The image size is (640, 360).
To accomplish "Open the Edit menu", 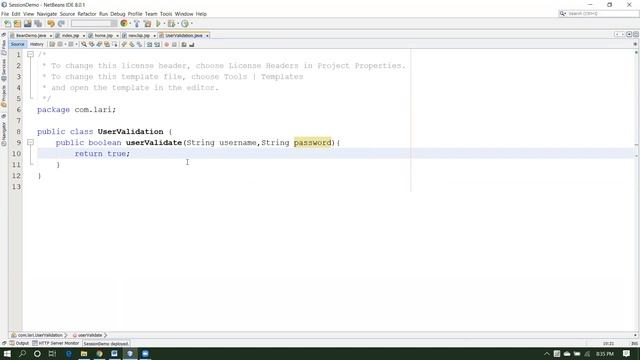I will coord(16,14).
